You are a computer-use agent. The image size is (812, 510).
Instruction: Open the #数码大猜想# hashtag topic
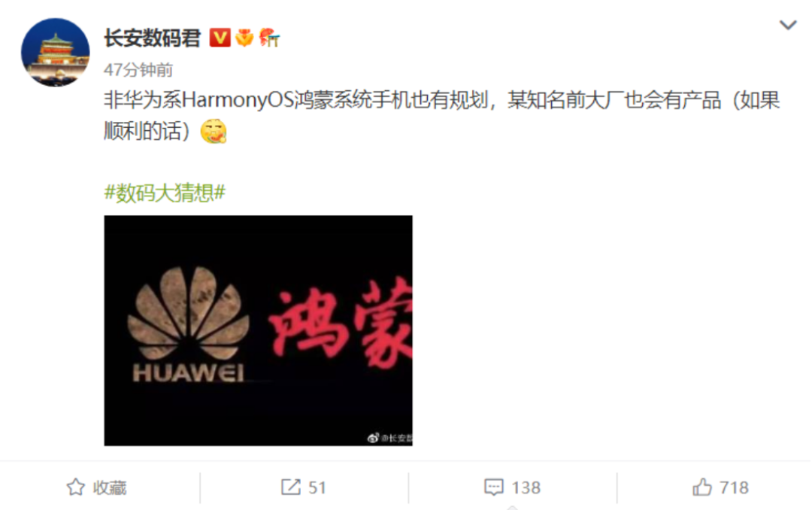(x=165, y=193)
